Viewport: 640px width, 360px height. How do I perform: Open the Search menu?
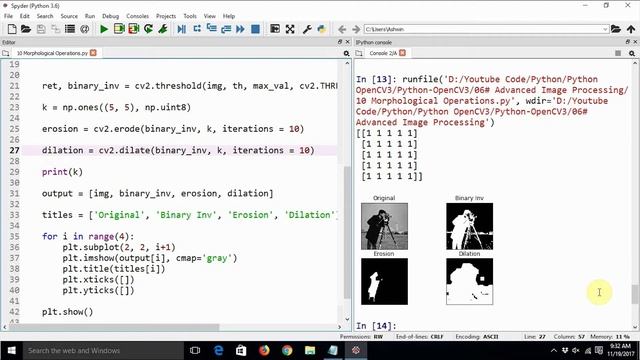click(x=45, y=16)
